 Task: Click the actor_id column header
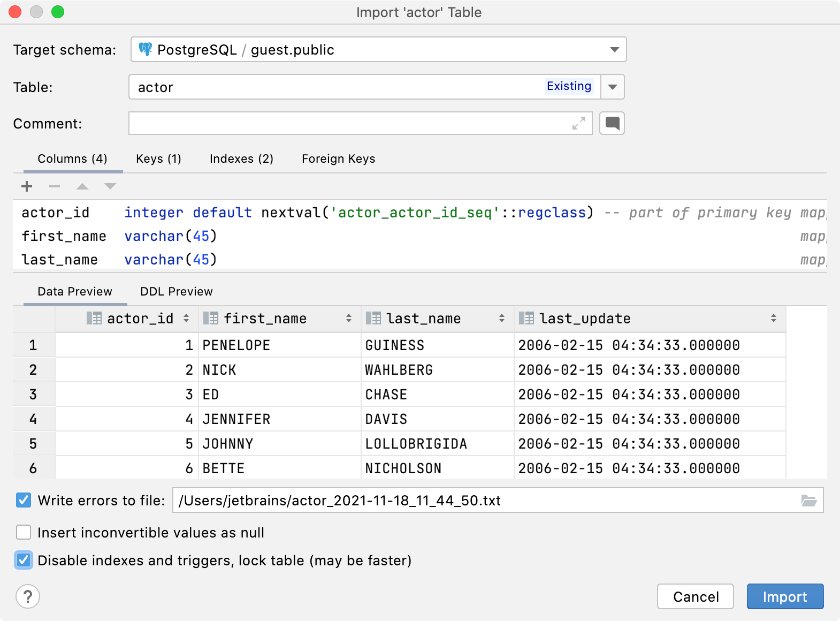(x=127, y=319)
